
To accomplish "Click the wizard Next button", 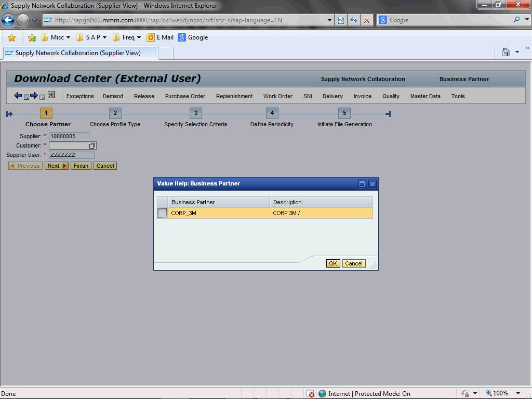I will point(57,166).
